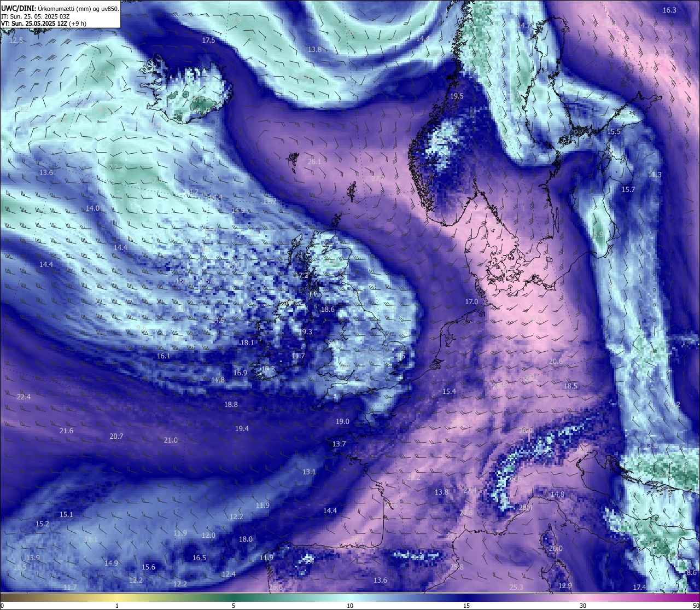Click the 17.0 value over the North Sea
This screenshot has width=700, height=610.
(471, 302)
